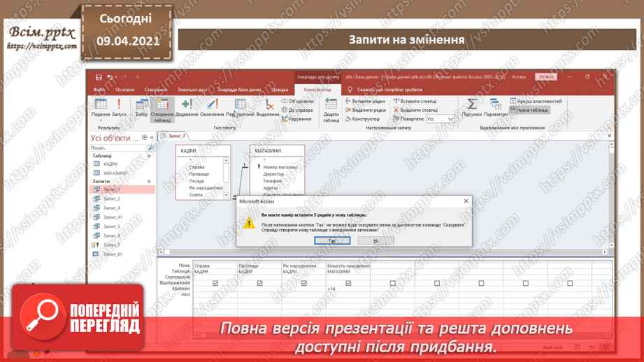This screenshot has height=362, width=644.
Task: Click the Увійти sign-in button
Action: pos(546,77)
